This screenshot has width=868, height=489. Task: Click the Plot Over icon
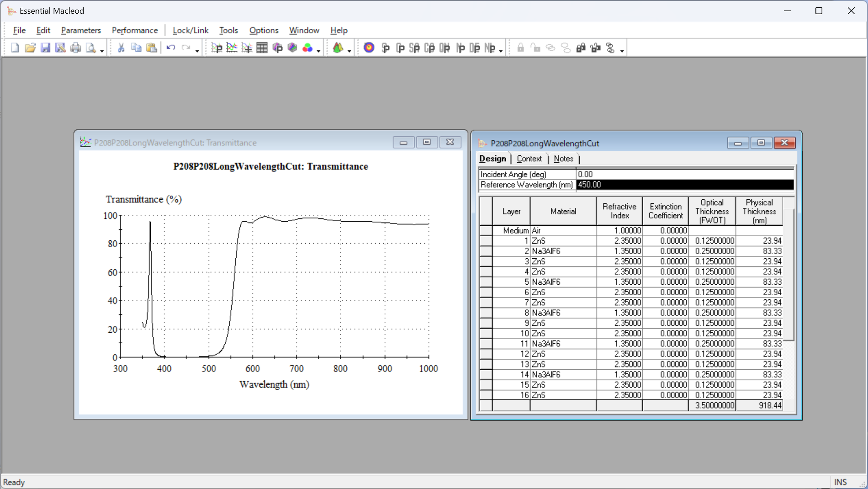232,48
